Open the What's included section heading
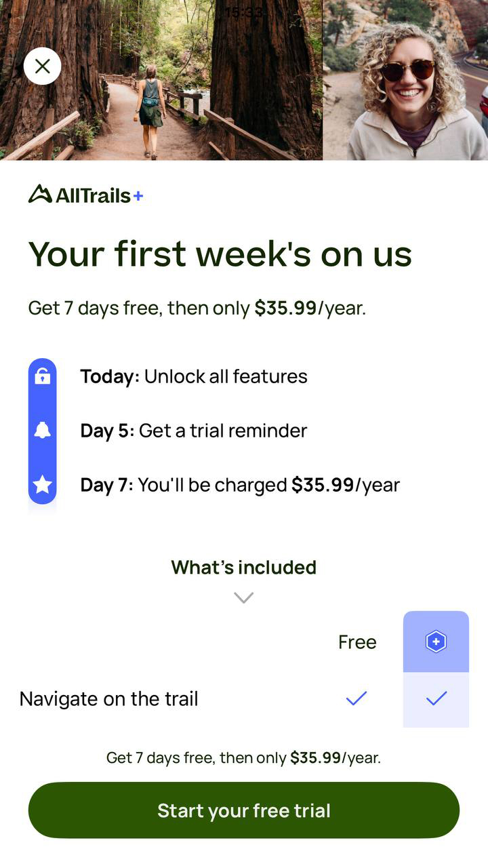This screenshot has width=488, height=868. coord(244,567)
